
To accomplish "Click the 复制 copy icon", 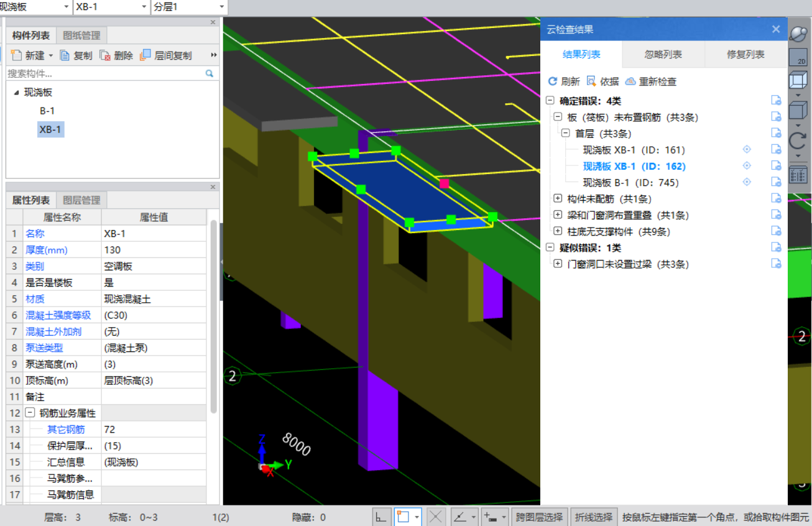I will pyautogui.click(x=65, y=55).
